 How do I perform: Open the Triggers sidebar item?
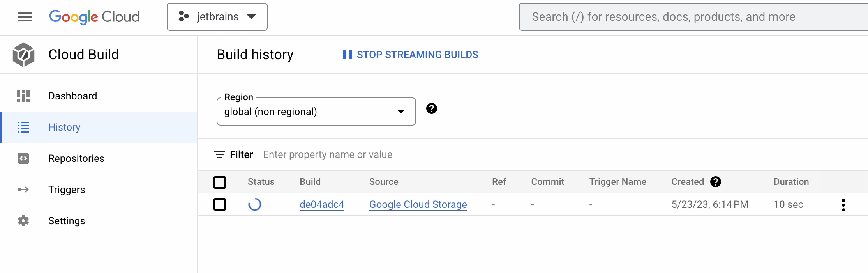[67, 190]
